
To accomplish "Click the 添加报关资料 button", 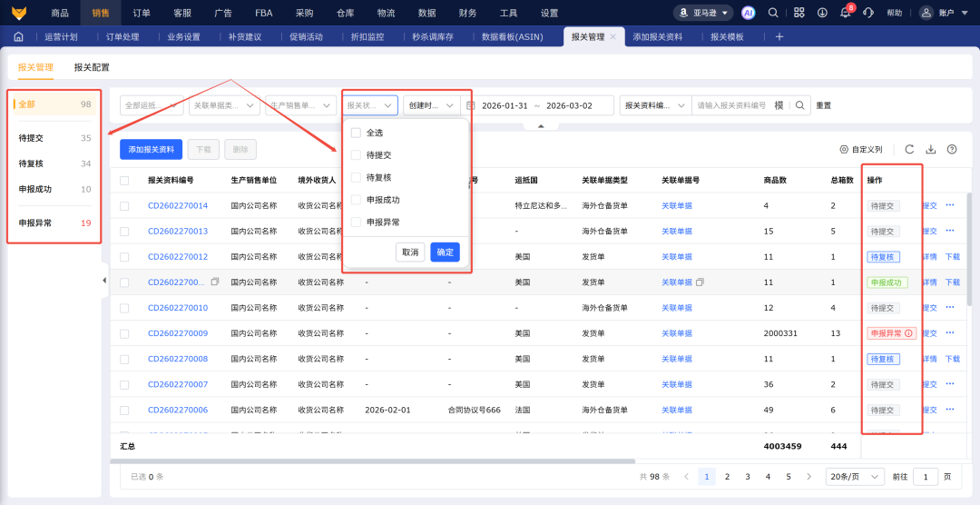I will tap(151, 150).
